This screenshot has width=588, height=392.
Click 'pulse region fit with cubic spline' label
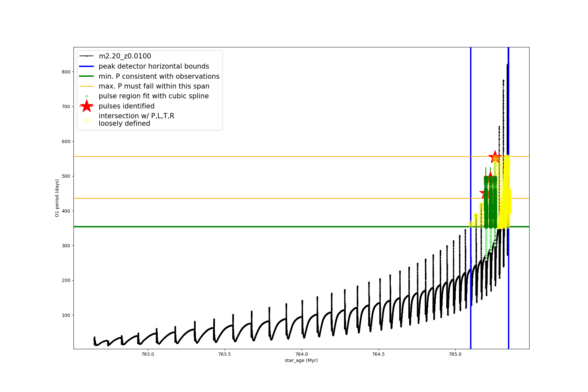tap(154, 96)
